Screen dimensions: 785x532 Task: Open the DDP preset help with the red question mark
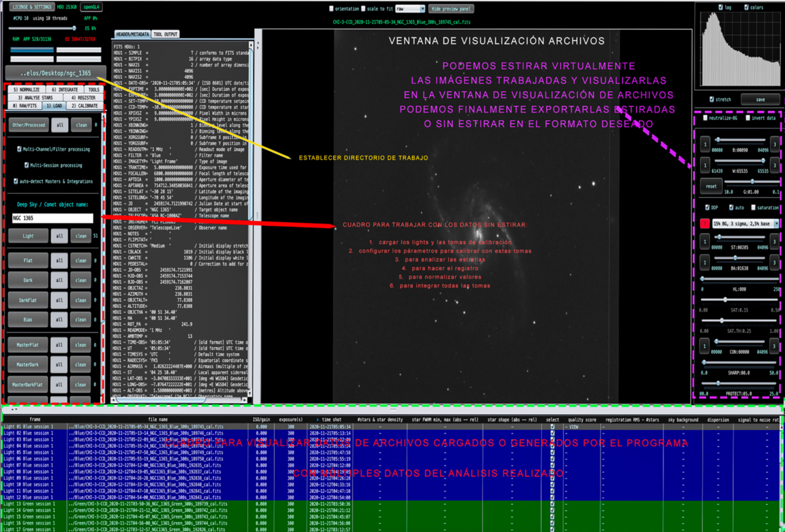(704, 223)
